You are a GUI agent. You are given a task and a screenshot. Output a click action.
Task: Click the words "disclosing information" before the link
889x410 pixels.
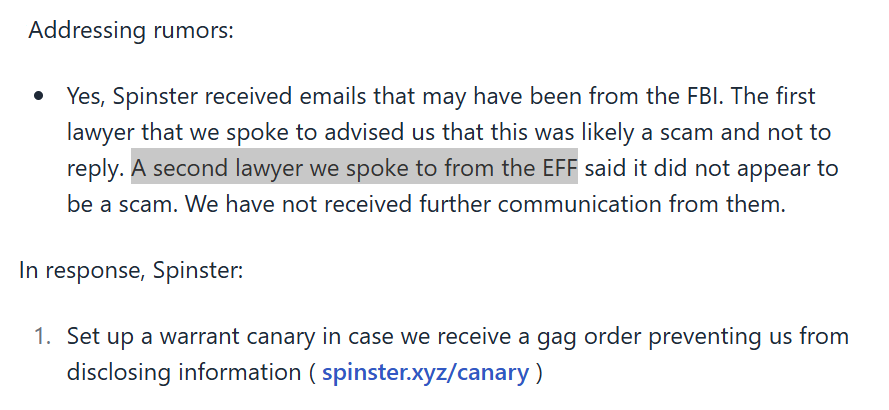pyautogui.click(x=183, y=373)
